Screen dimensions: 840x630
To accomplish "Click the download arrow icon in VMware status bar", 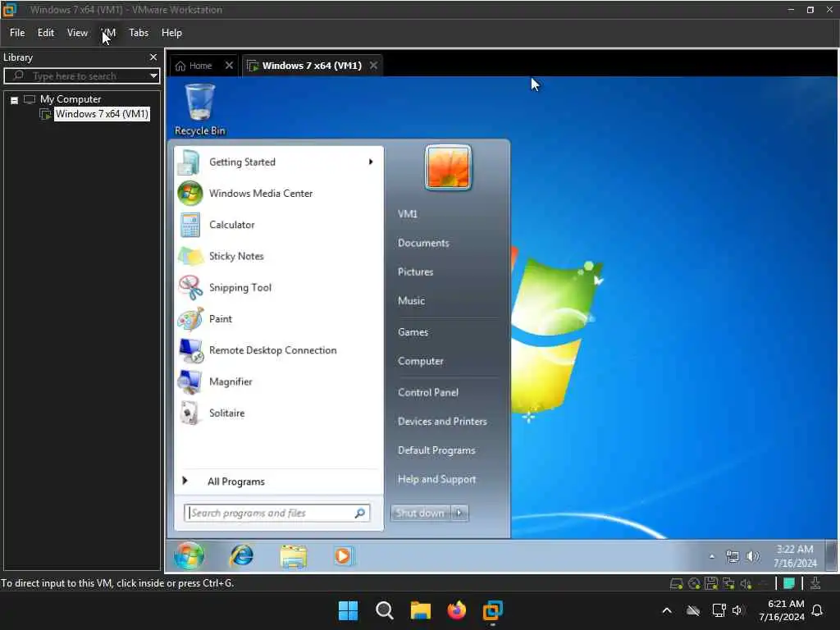I will click(815, 583).
